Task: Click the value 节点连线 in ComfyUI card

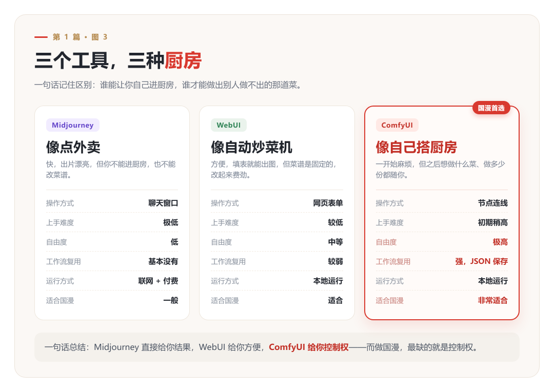Action: click(493, 203)
